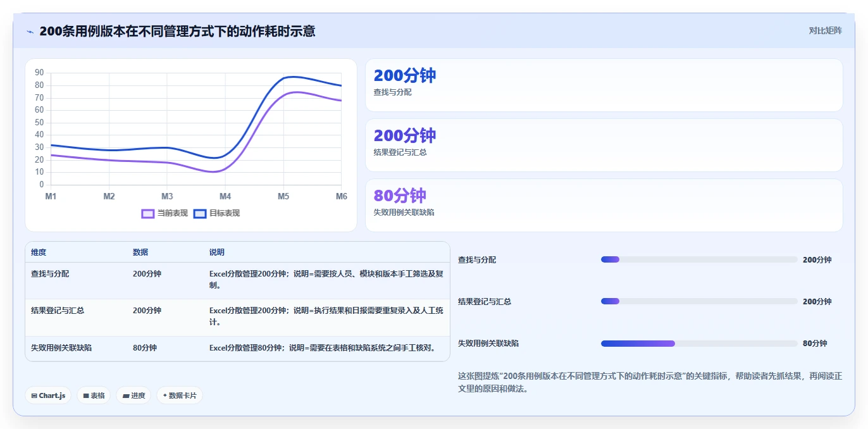Click the 结果登记与汇总 progress label
Image resolution: width=868 pixels, height=429 pixels.
point(485,302)
